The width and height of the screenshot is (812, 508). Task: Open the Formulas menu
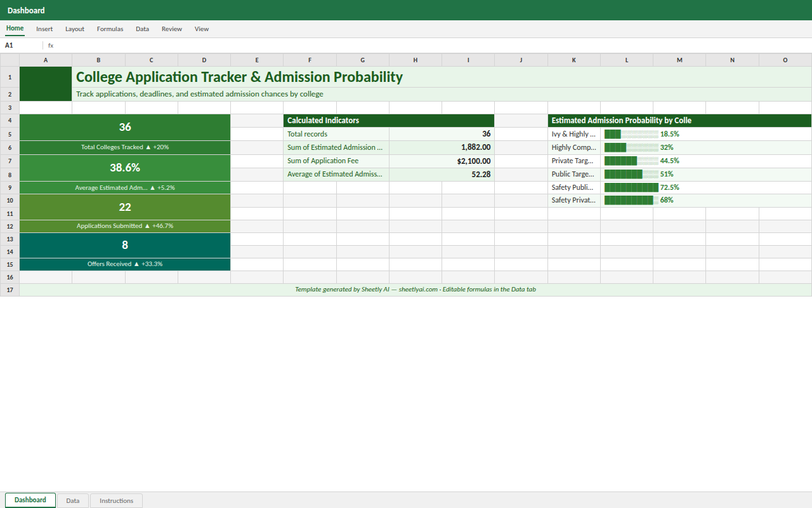point(110,29)
